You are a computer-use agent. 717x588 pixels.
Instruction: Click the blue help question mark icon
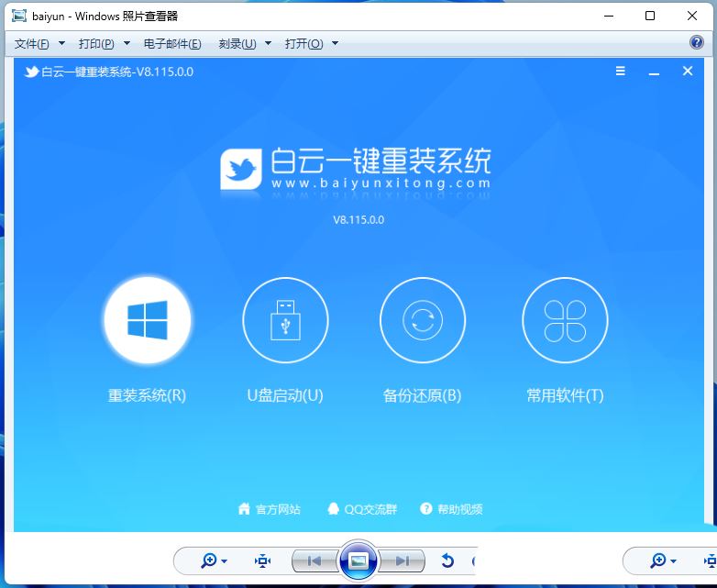696,43
